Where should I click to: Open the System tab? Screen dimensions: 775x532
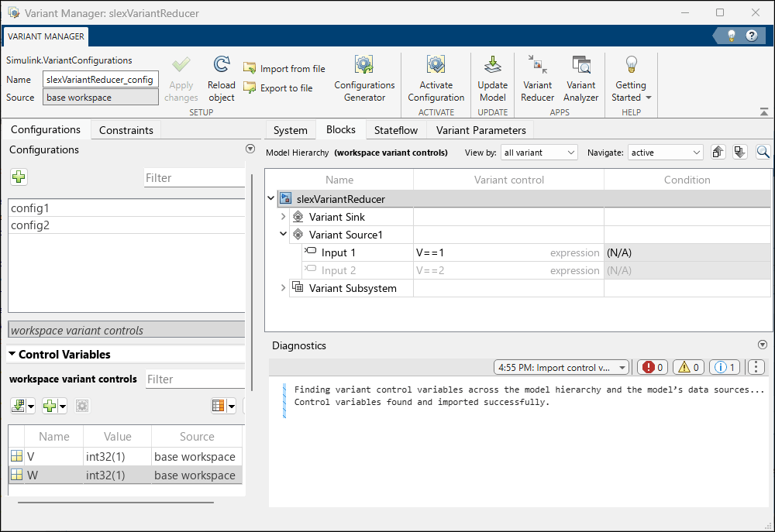click(x=290, y=130)
